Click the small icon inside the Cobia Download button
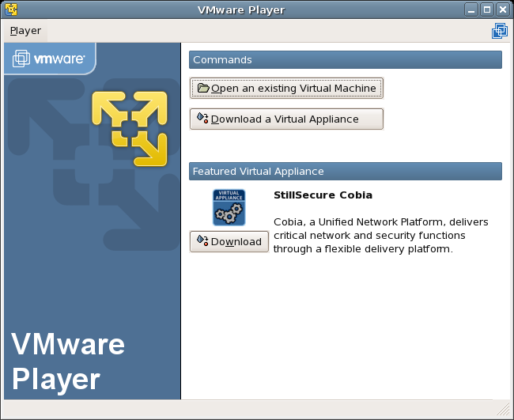The width and height of the screenshot is (514, 420). (x=202, y=241)
